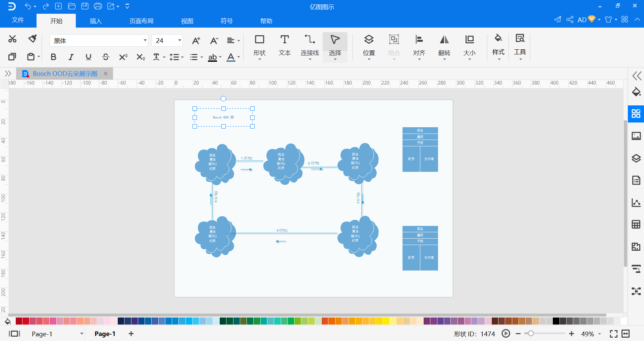
Task: Open the image panel in right sidebar
Action: (636, 136)
